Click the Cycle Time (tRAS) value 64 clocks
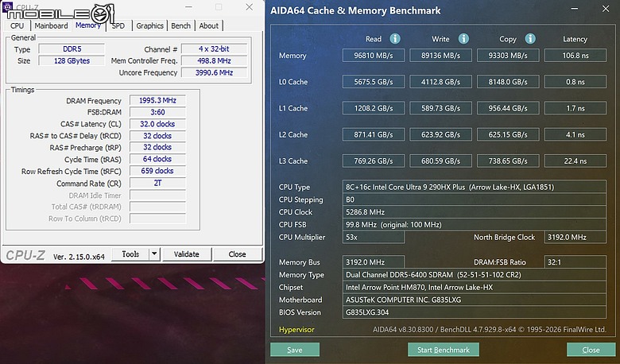620x364 pixels. click(157, 159)
